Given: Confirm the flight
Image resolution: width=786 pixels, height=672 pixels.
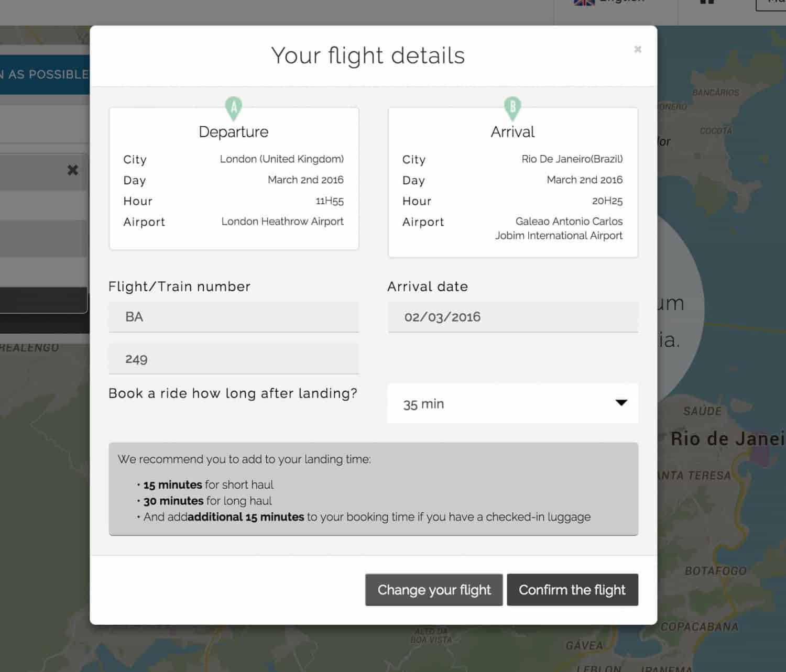Looking at the screenshot, I should [x=572, y=590].
